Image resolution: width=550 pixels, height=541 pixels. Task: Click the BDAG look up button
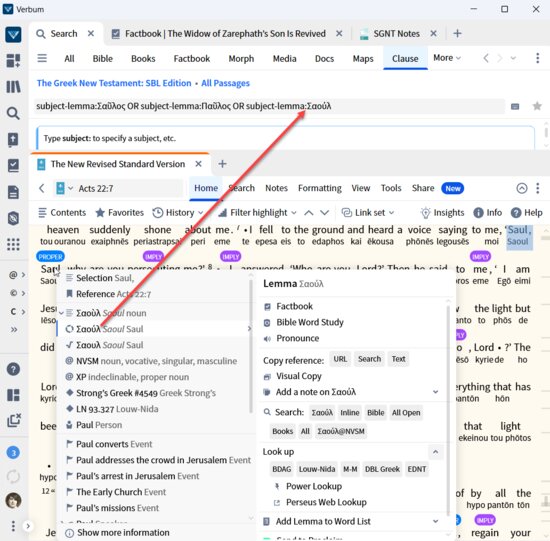pos(281,469)
